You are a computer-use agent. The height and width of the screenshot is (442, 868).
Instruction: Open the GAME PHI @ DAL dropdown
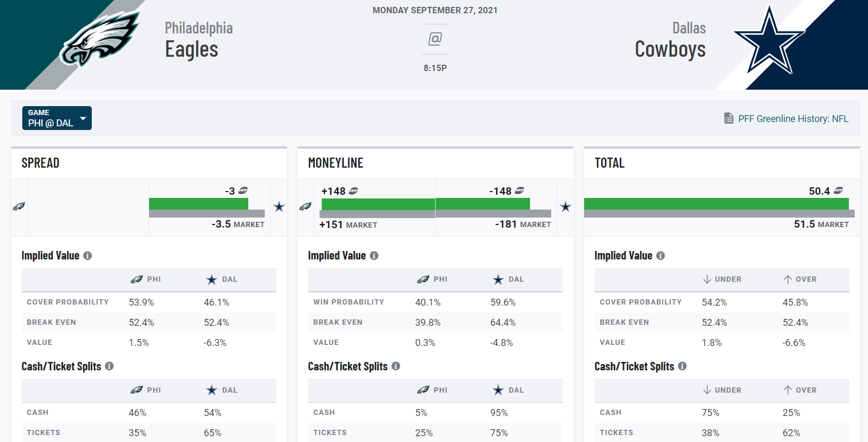(57, 118)
